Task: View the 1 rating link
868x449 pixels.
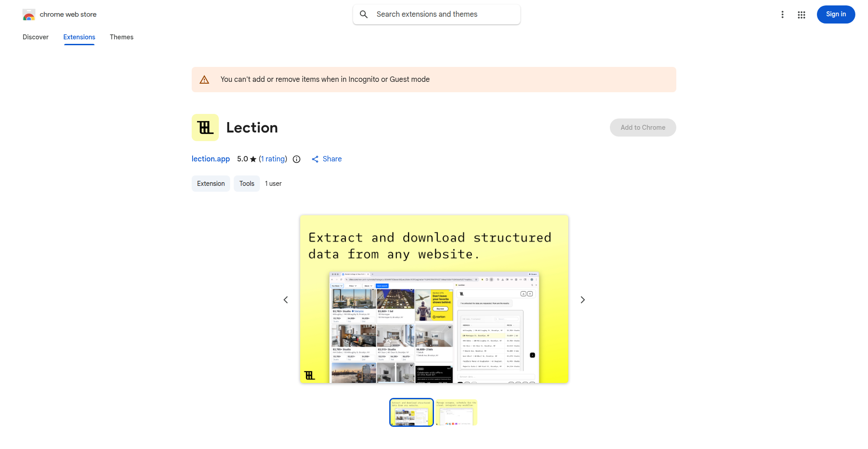Action: click(273, 159)
